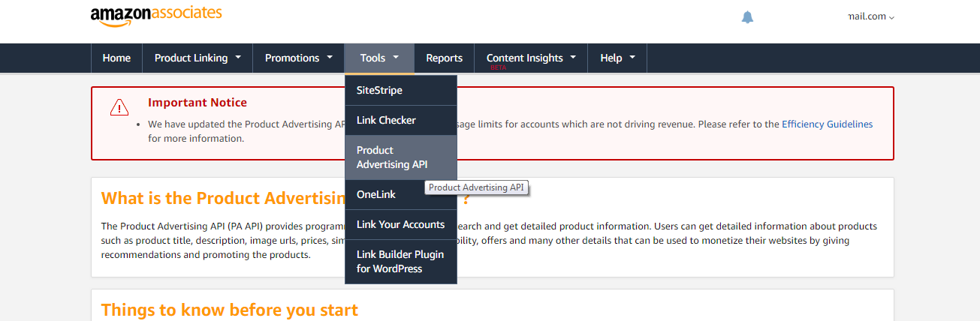
Task: Expand the Help menu
Action: point(617,58)
